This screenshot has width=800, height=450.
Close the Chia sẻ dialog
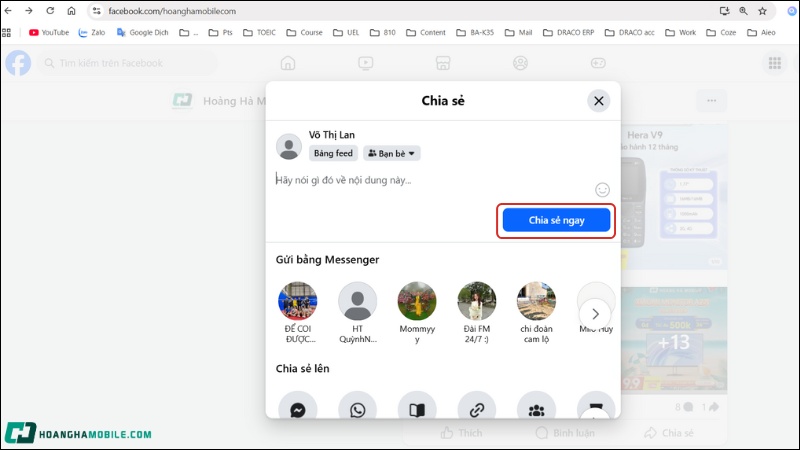598,101
